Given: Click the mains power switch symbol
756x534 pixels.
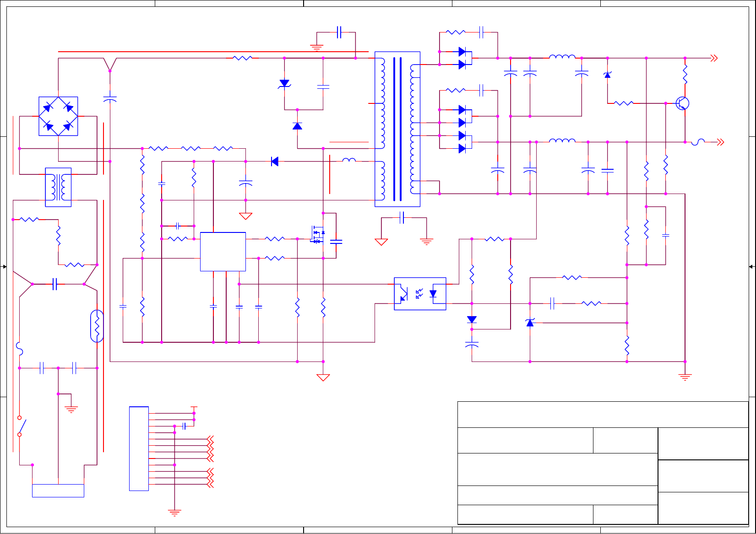Looking at the screenshot, I should click(x=21, y=426).
